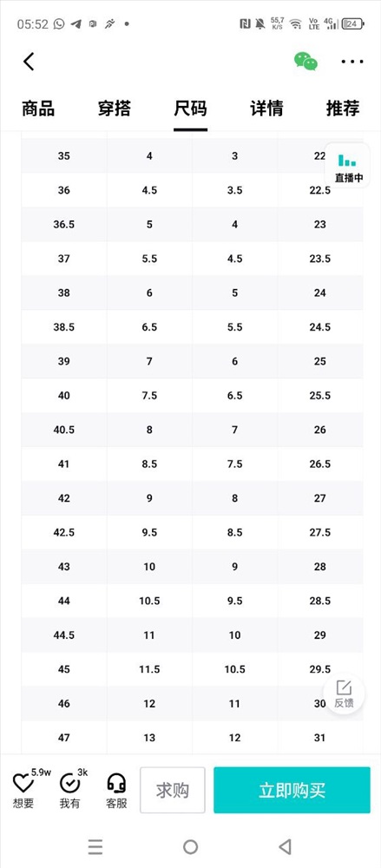Tap size 42.5 row in table
Viewport: 381px width, 868px height.
(x=192, y=533)
